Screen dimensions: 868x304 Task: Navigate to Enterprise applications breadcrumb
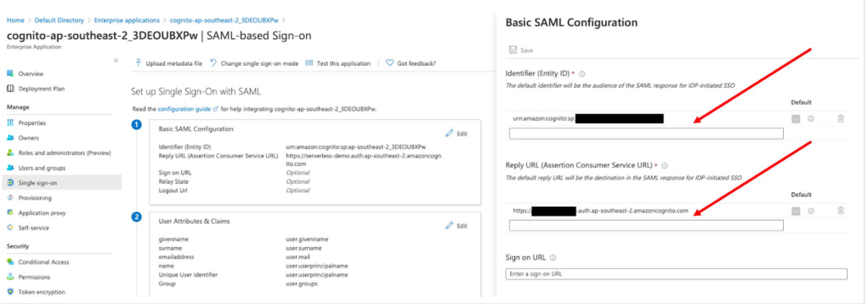click(x=127, y=20)
